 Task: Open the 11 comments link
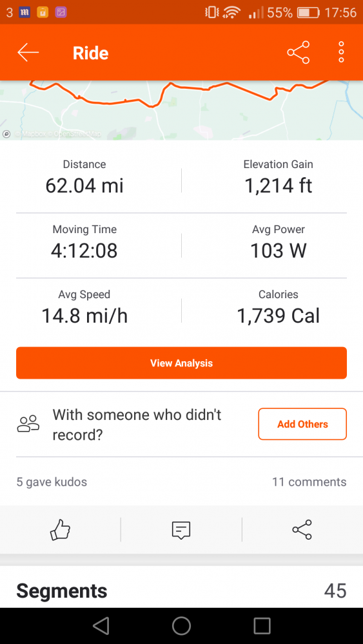click(309, 482)
